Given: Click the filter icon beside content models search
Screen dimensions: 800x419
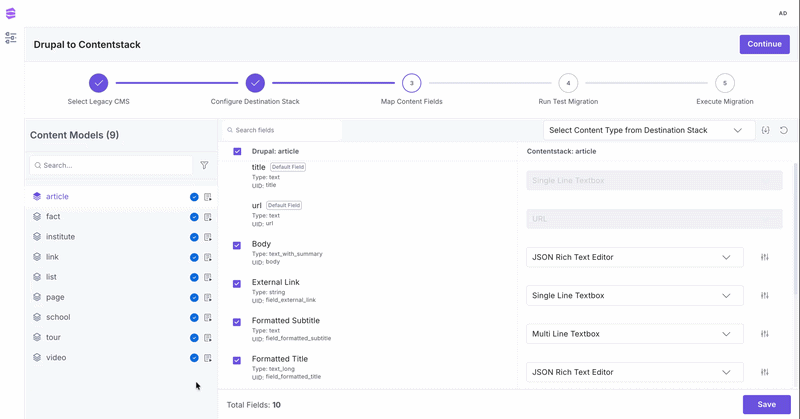Looking at the screenshot, I should [204, 165].
